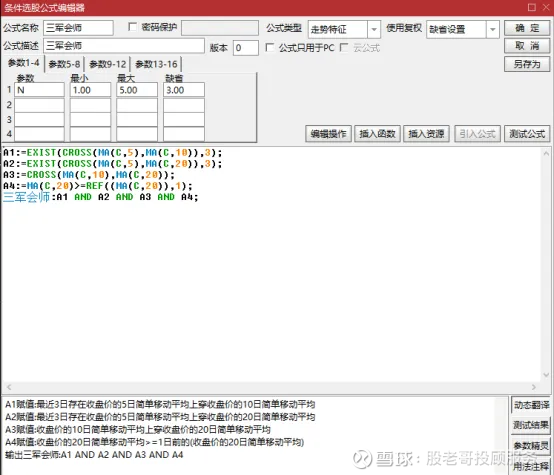554x475 pixels.
Task: Toggle the 公式只用于PC checkbox
Action: coord(270,47)
